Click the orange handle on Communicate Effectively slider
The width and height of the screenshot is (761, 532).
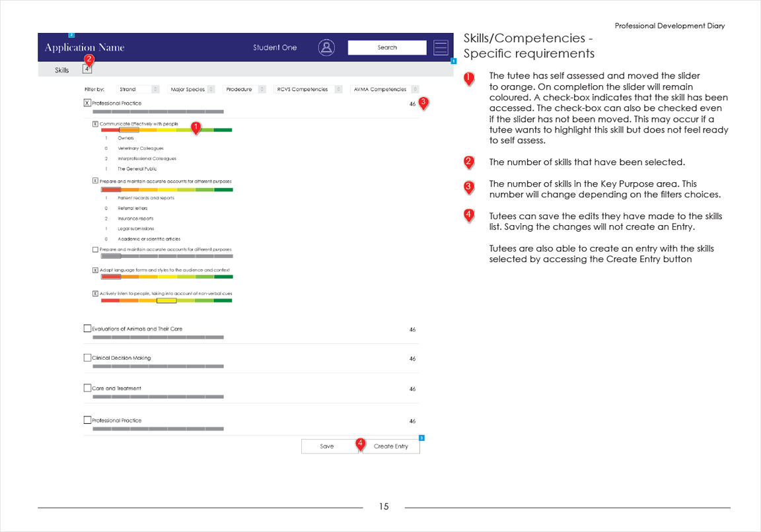[x=129, y=130]
